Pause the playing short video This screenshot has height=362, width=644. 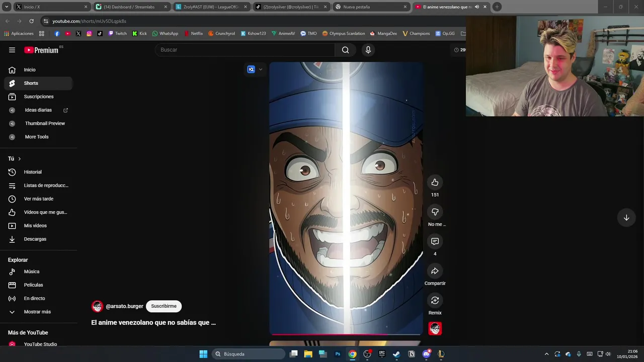pos(346,198)
